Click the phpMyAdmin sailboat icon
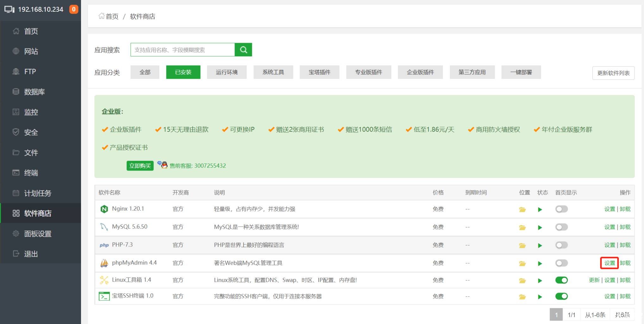 coord(104,263)
